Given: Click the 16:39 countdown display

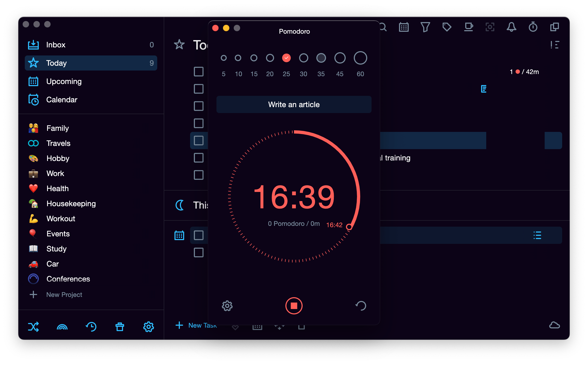Looking at the screenshot, I should coord(294,197).
